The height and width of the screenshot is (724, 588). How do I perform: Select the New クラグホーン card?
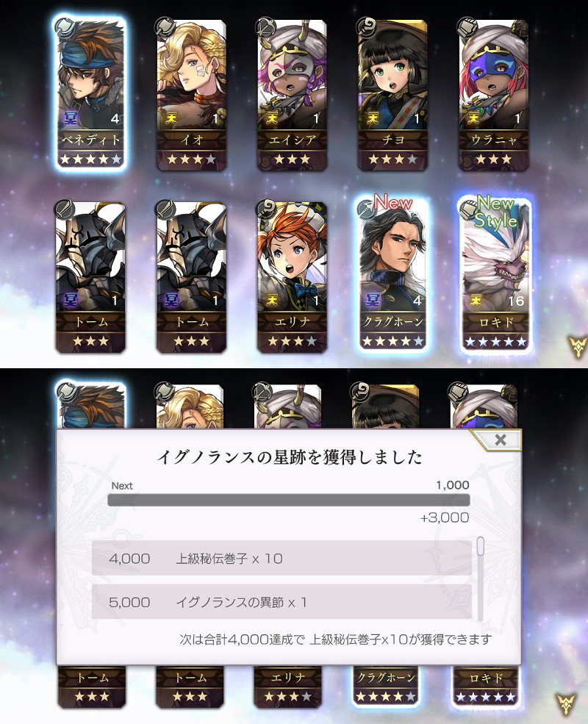coord(392,274)
